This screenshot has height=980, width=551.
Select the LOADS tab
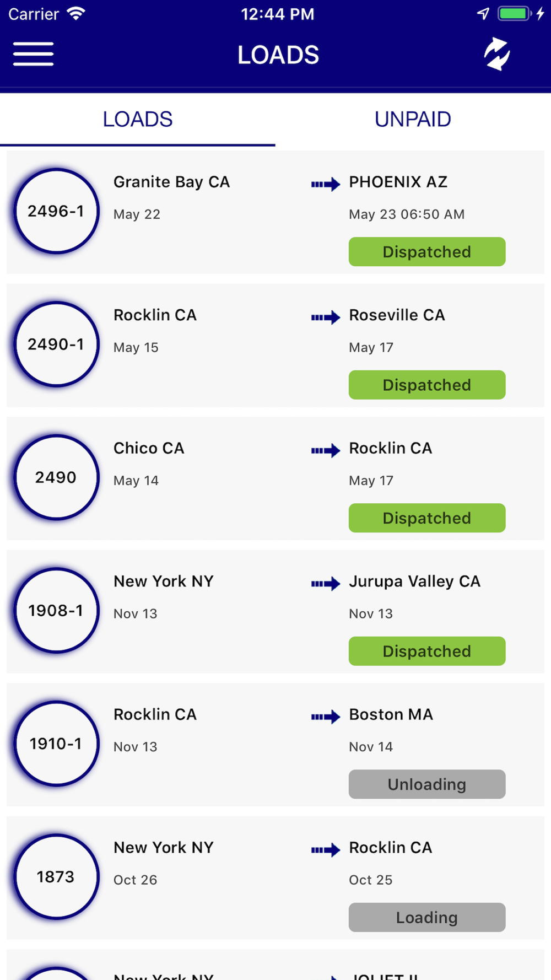click(138, 120)
